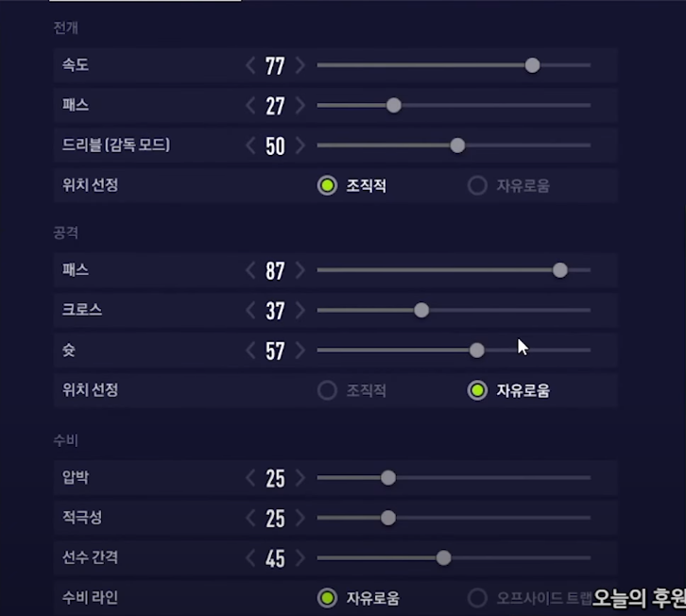This screenshot has width=686, height=616.
Task: Click the 전개 속도 slider handle
Action: 532,65
